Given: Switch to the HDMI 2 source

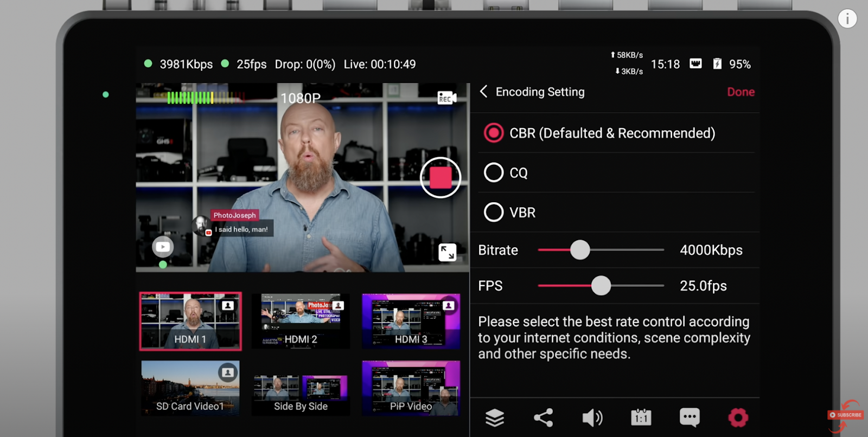Looking at the screenshot, I should 301,321.
